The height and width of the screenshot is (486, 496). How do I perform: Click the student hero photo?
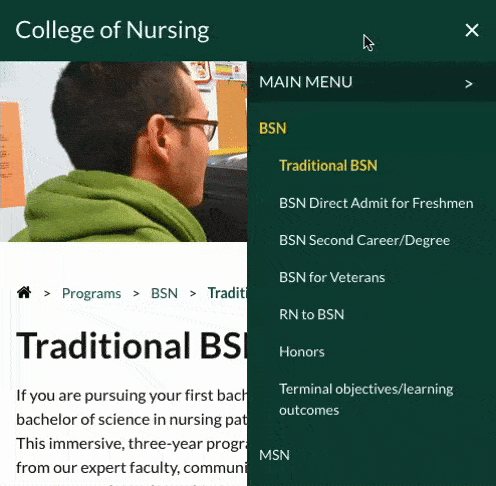(x=124, y=151)
